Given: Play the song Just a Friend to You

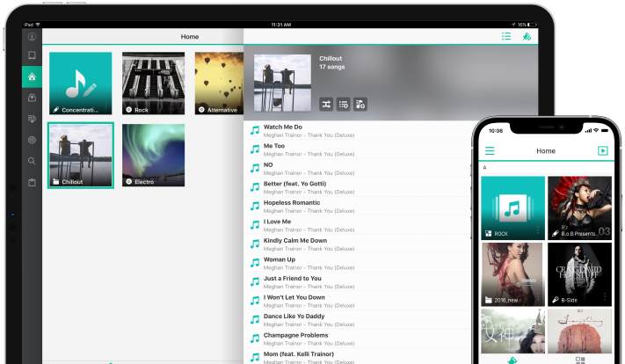Looking at the screenshot, I should pos(358,282).
